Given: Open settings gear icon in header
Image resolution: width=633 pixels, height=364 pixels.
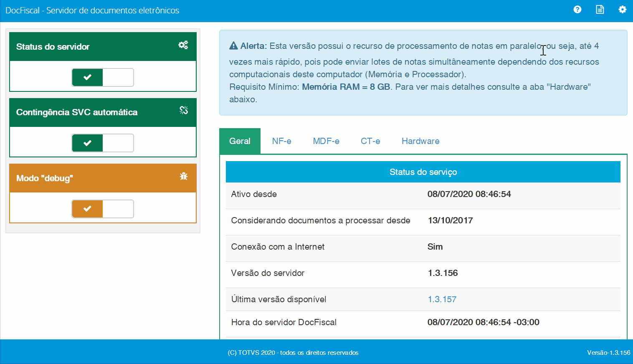Looking at the screenshot, I should (623, 10).
